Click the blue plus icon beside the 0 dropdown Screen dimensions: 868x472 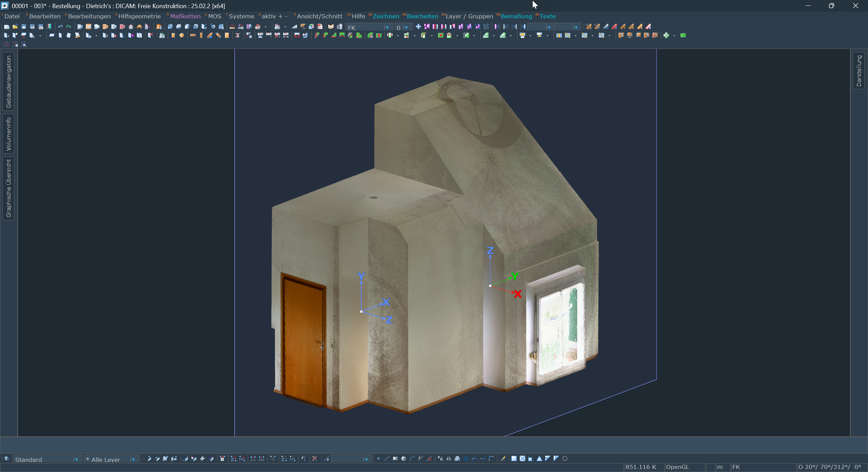click(418, 26)
